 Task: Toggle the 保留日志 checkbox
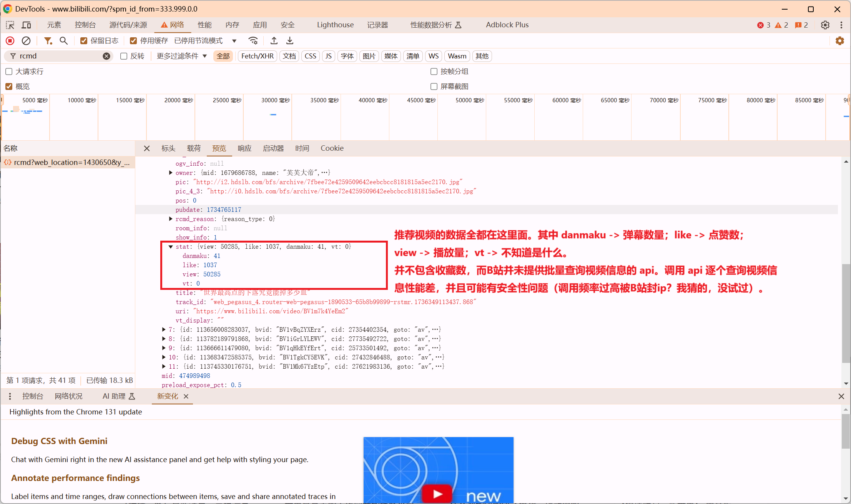pos(84,41)
